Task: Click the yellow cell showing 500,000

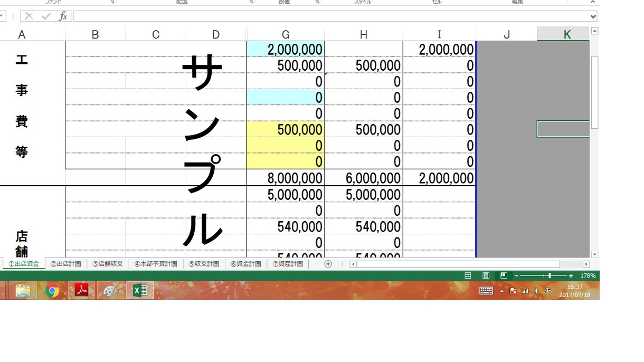Action: pos(286,129)
